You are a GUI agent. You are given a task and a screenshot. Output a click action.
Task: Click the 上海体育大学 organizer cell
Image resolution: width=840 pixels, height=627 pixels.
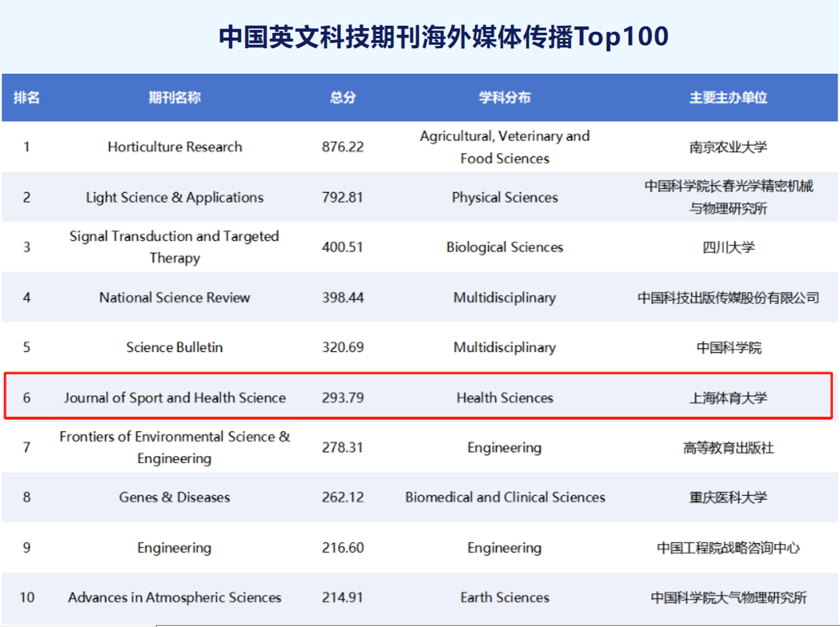[728, 398]
